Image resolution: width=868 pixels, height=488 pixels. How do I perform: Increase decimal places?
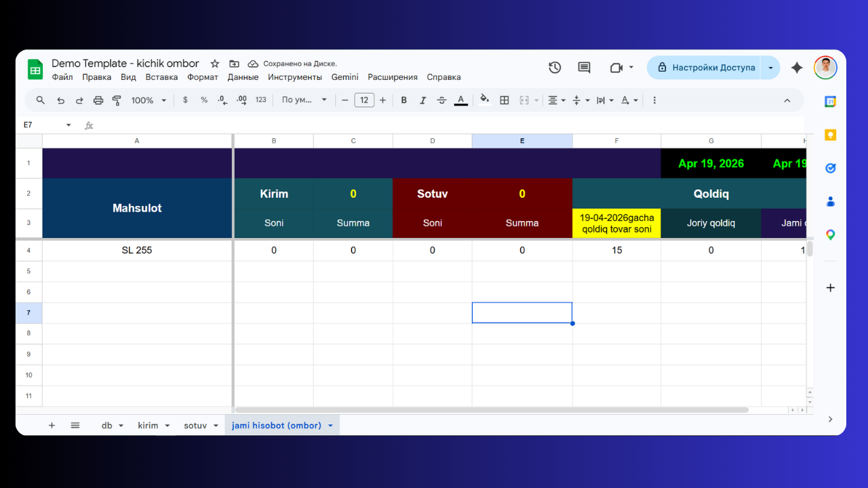tap(241, 100)
